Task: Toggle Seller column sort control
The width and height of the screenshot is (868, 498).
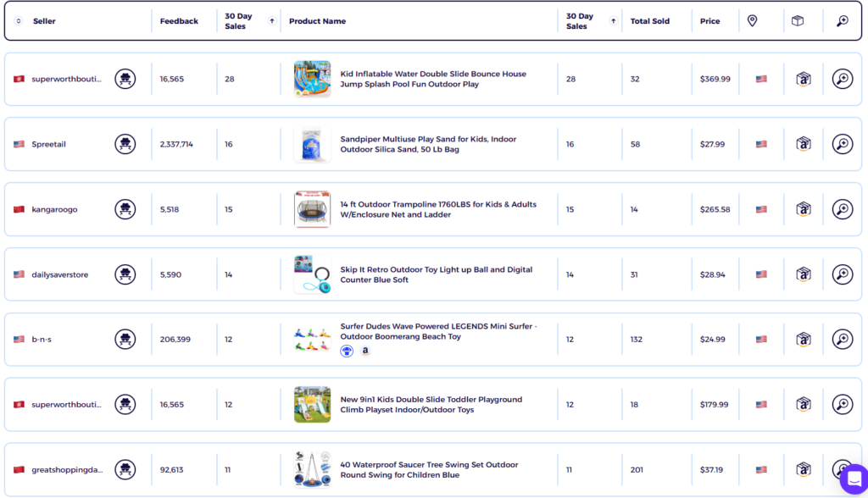Action: click(19, 21)
